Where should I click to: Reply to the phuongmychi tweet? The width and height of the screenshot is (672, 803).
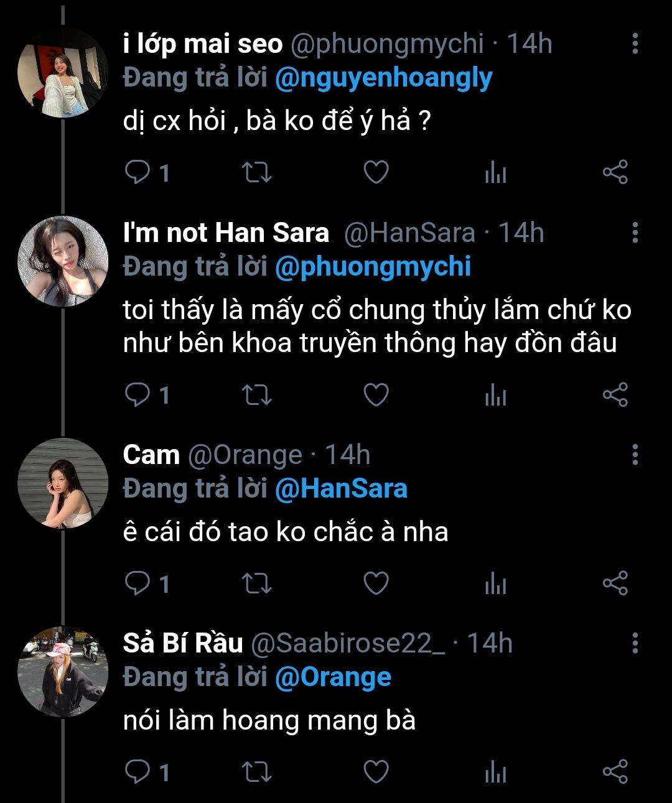click(136, 172)
